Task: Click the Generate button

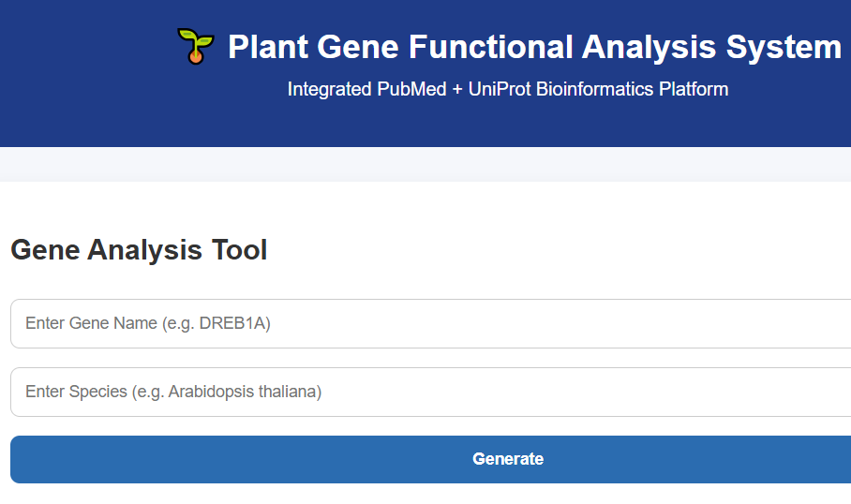Action: tap(430, 459)
